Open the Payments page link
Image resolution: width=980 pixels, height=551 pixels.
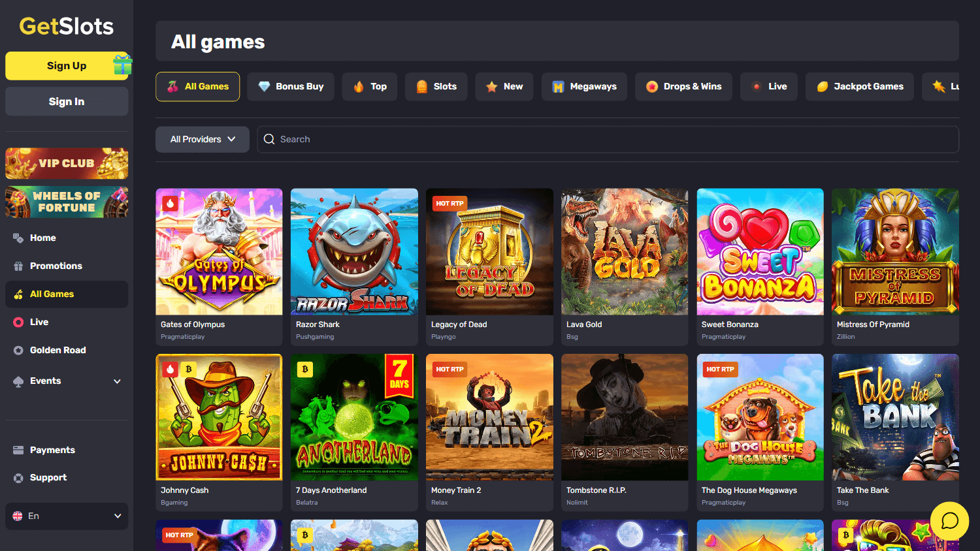coord(67,450)
